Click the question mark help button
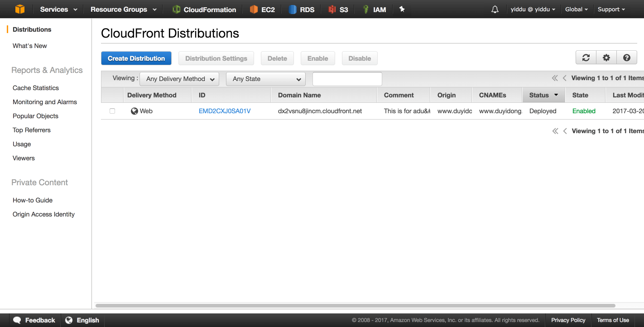Viewport: 644px width, 327px height. 627,58
